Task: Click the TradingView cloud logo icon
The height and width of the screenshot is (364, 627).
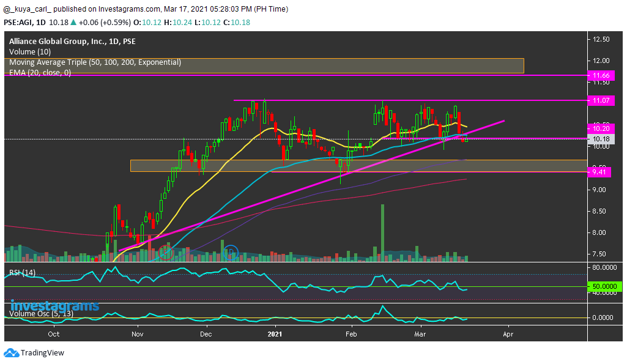Action: [x=11, y=353]
